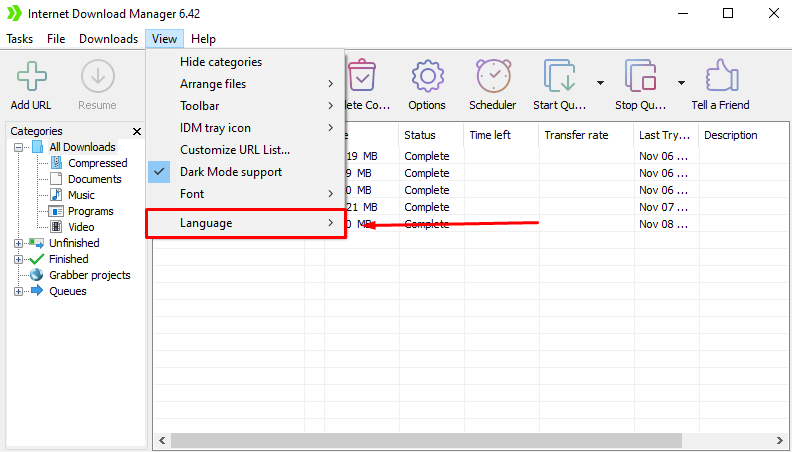Open Options via the gear icon
Screen dimensions: 792x452
click(x=427, y=76)
